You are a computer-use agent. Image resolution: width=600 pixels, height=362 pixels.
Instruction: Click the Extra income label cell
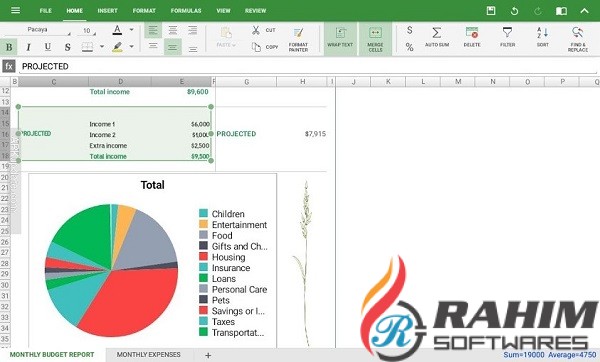click(108, 146)
